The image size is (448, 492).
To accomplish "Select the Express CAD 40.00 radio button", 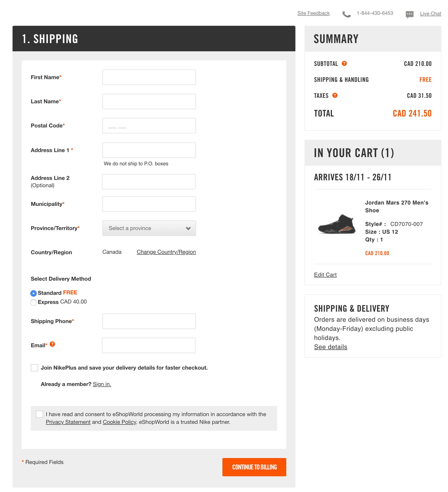I will [33, 302].
